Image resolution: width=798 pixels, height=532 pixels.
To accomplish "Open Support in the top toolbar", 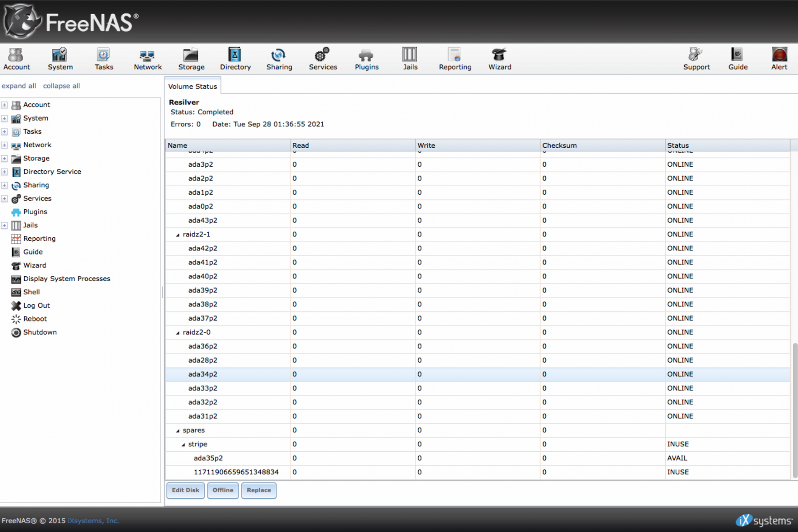I will (x=696, y=59).
